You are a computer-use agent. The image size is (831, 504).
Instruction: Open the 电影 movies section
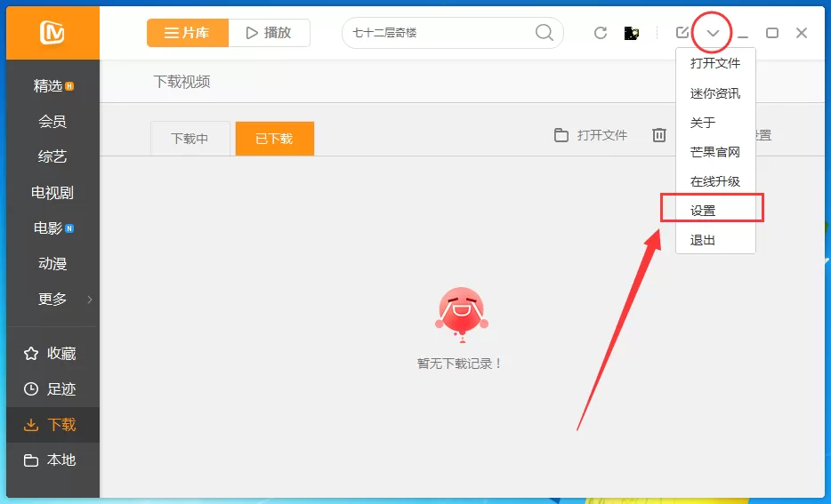52,228
